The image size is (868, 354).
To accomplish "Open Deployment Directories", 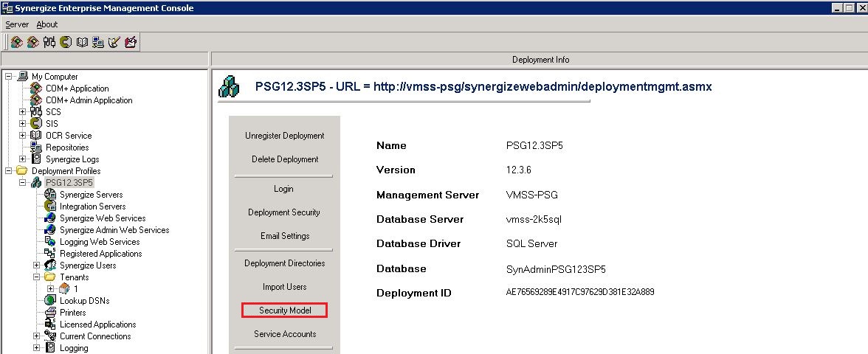I will [285, 263].
